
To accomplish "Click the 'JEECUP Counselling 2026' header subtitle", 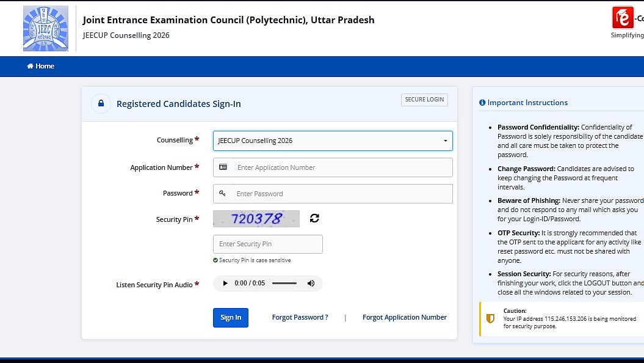I will click(126, 35).
